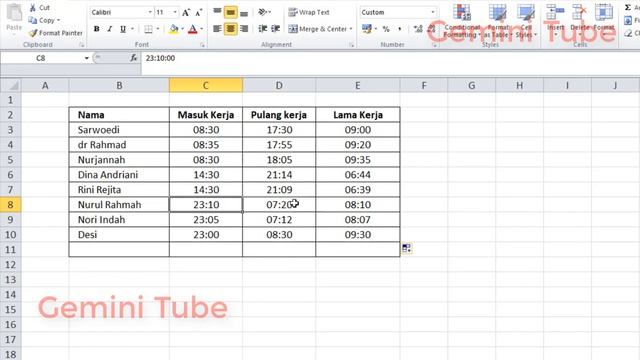This screenshot has width=640, height=360.
Task: Click the Paste clipboard icon
Action: click(14, 13)
